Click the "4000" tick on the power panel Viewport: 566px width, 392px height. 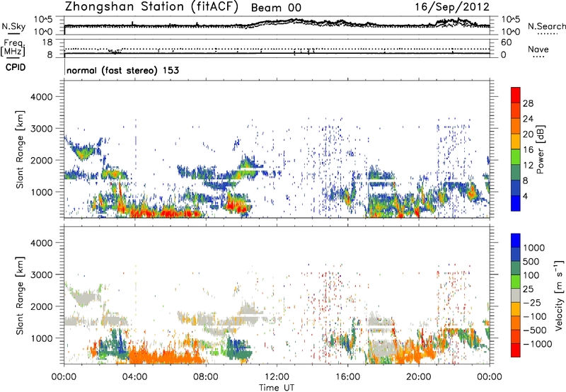click(x=42, y=97)
